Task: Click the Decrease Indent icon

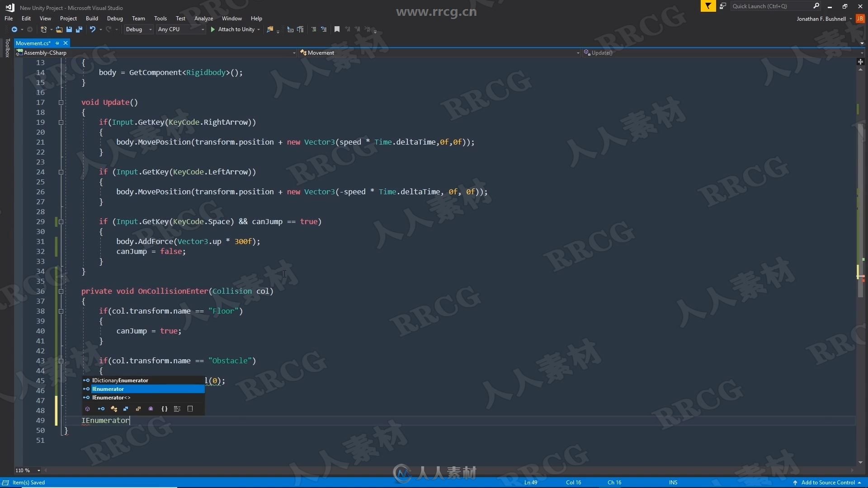Action: [314, 29]
